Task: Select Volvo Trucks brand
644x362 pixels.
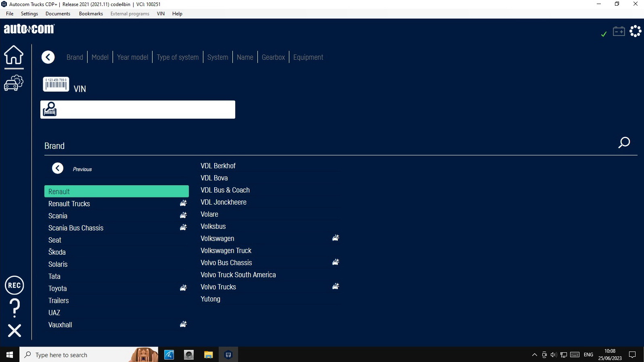Action: 218,287
